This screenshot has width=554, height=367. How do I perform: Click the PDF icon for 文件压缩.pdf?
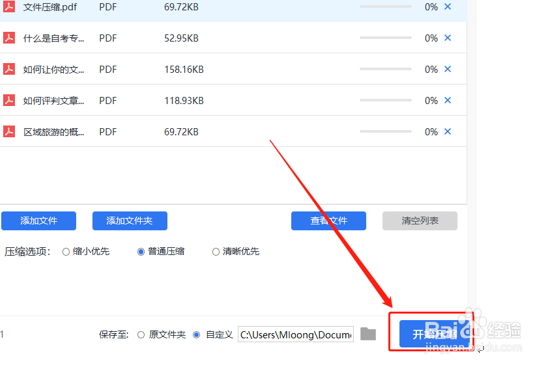pyautogui.click(x=9, y=7)
